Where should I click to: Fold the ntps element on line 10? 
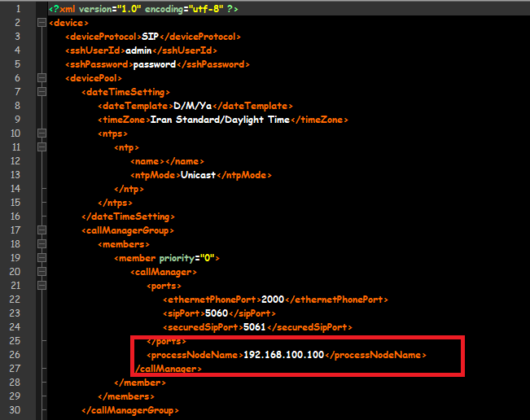click(41, 133)
